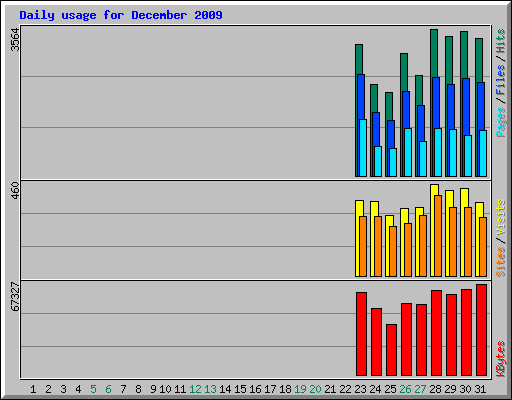The image size is (512, 400).
Task: Click green weekend day label 26
Action: tap(405, 389)
